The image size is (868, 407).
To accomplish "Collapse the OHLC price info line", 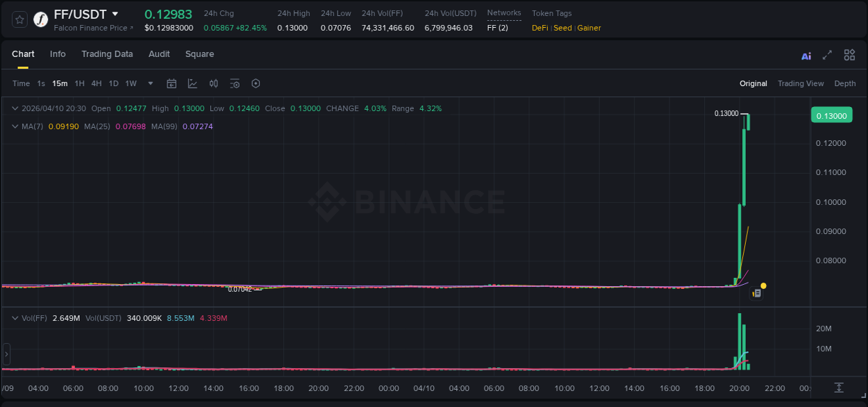I will tap(15, 108).
